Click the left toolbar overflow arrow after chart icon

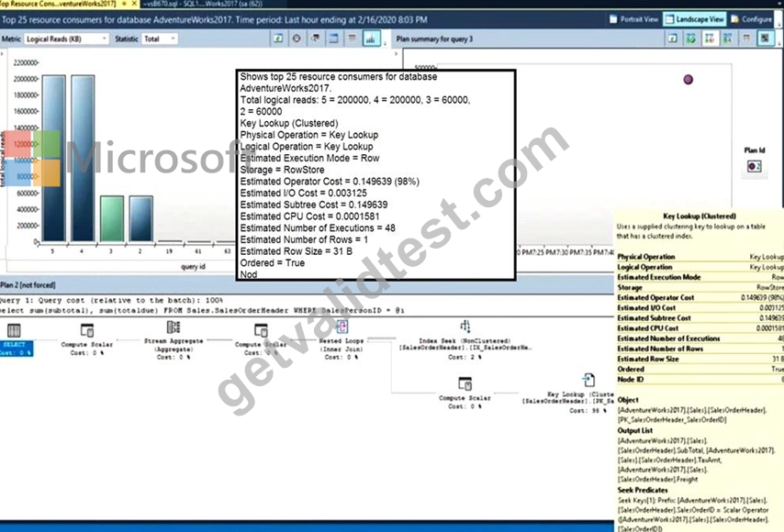(x=385, y=42)
